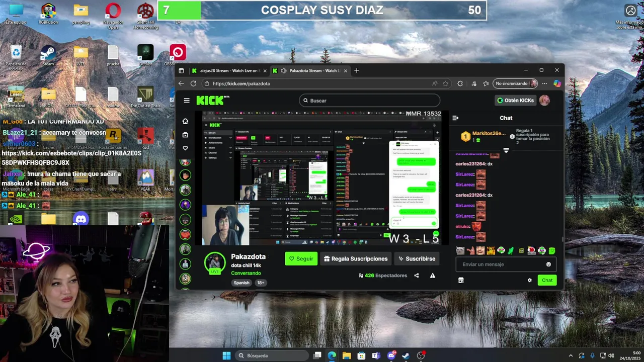Click Regala Suscripciones button
The height and width of the screenshot is (362, 644).
point(356,258)
